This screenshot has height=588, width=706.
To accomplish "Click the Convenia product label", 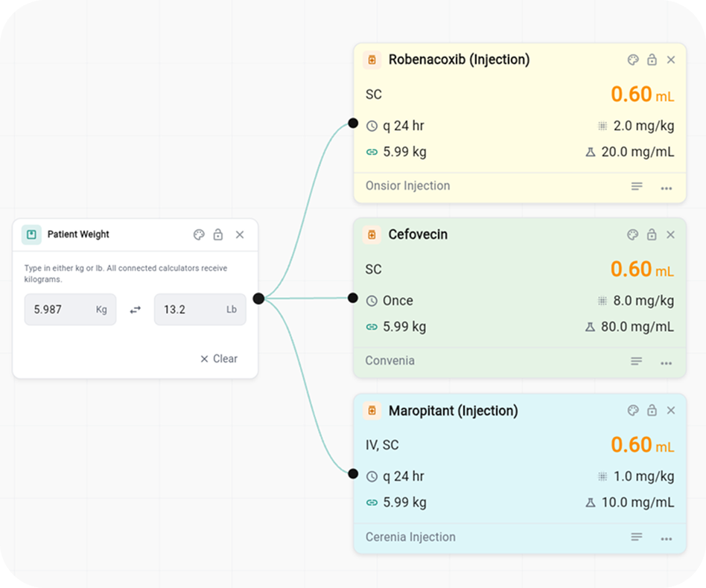I will (389, 361).
